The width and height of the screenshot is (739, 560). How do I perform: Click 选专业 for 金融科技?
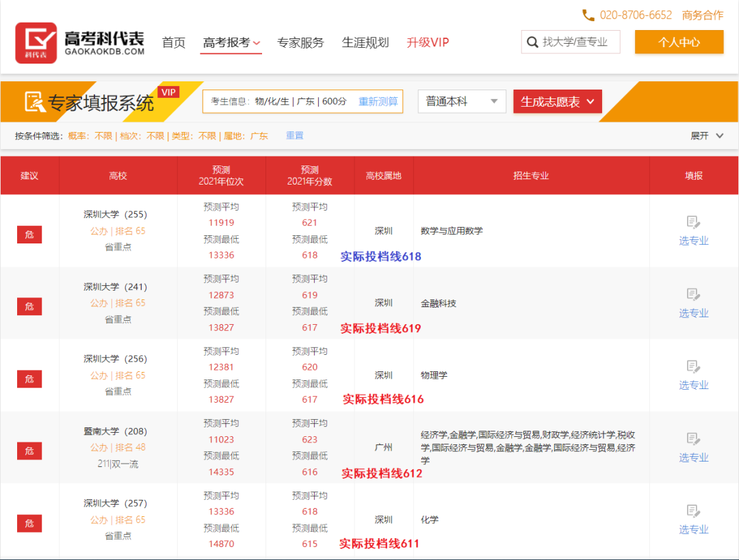pos(694,313)
